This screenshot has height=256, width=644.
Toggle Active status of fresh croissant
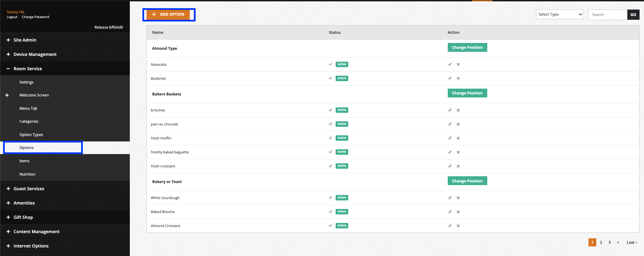(x=342, y=166)
